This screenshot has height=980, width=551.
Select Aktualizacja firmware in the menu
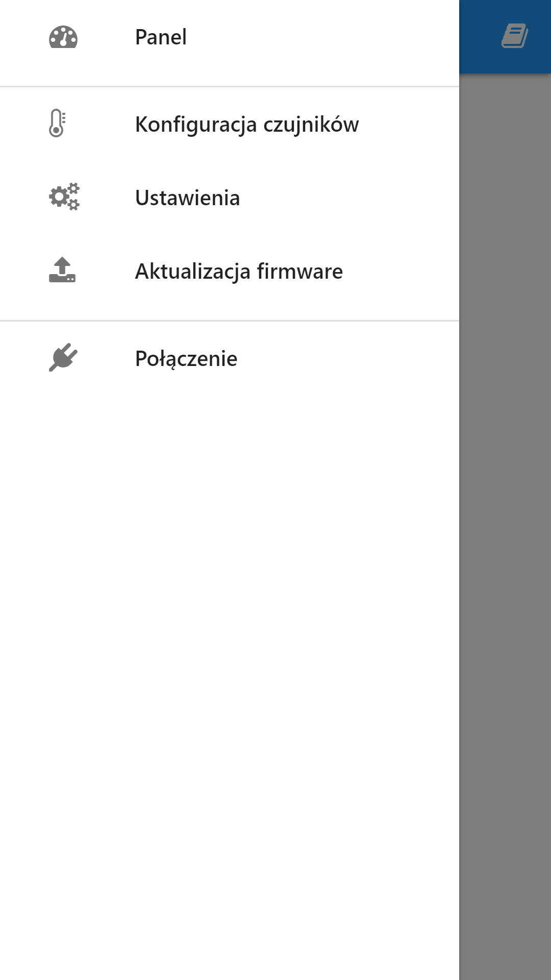pyautogui.click(x=230, y=271)
